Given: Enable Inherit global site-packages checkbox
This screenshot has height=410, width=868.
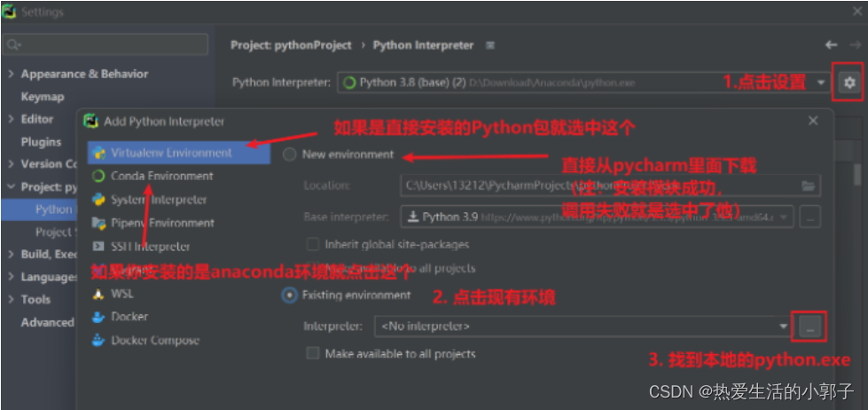Looking at the screenshot, I should (313, 244).
